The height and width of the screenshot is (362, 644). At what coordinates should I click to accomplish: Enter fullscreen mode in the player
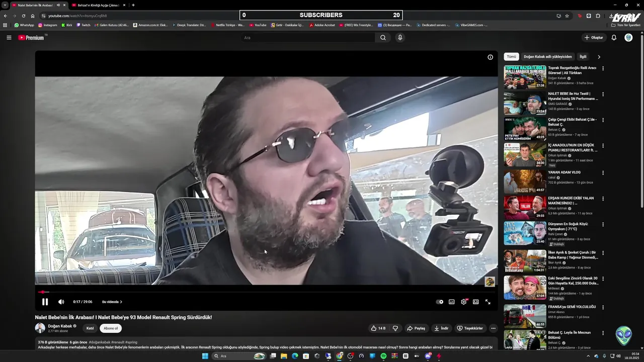click(488, 302)
